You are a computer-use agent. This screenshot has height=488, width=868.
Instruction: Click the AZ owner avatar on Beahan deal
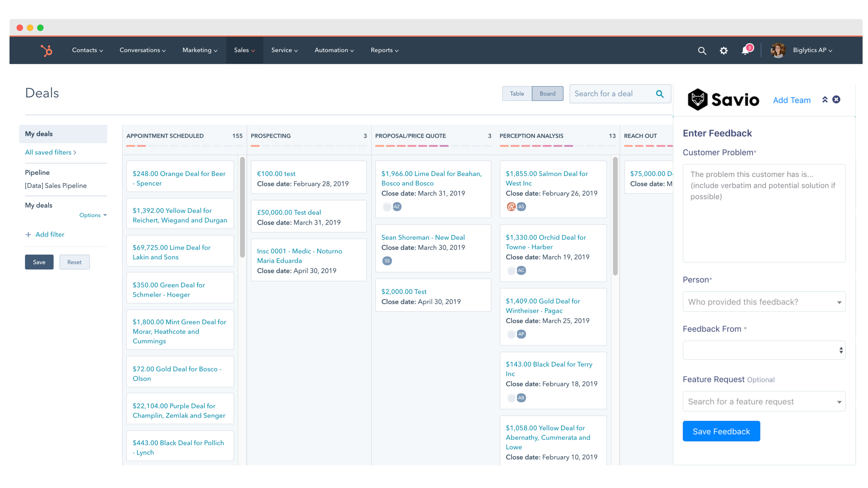point(397,207)
